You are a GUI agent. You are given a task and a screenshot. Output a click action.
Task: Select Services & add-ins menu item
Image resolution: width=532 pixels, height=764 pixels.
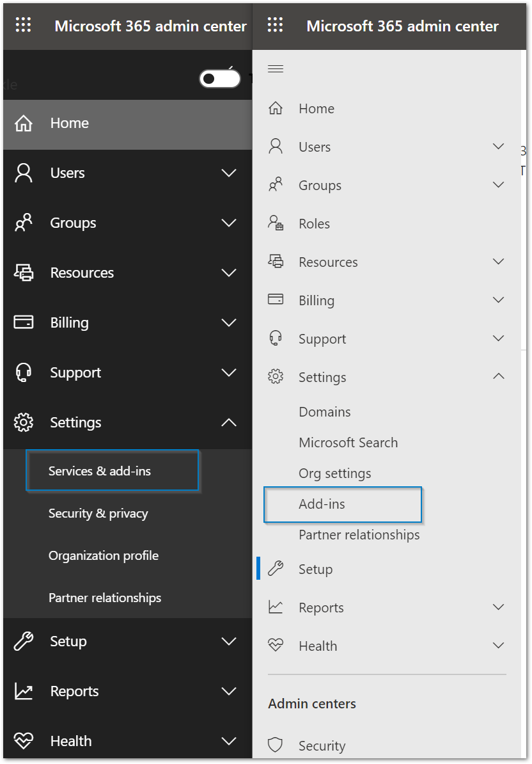pyautogui.click(x=113, y=470)
